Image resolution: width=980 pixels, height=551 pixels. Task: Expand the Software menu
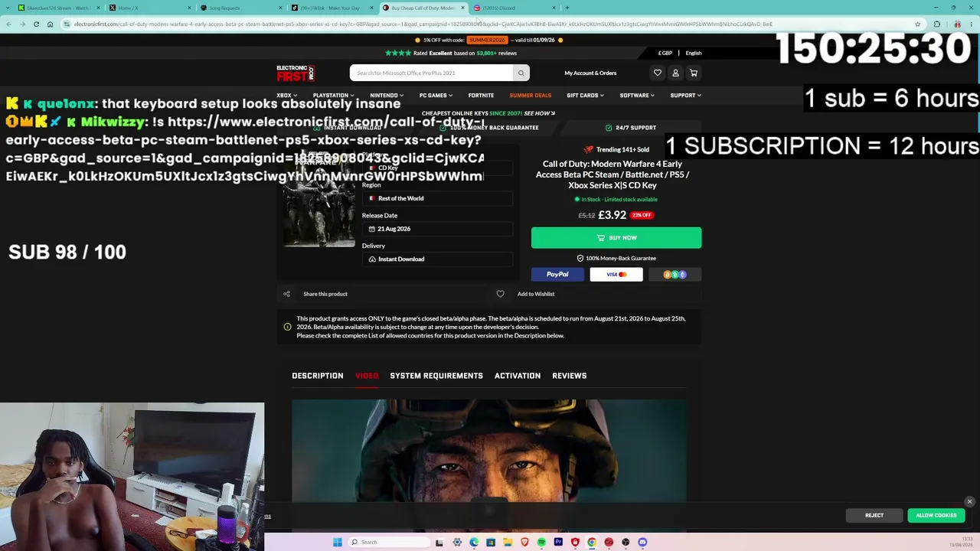(637, 95)
